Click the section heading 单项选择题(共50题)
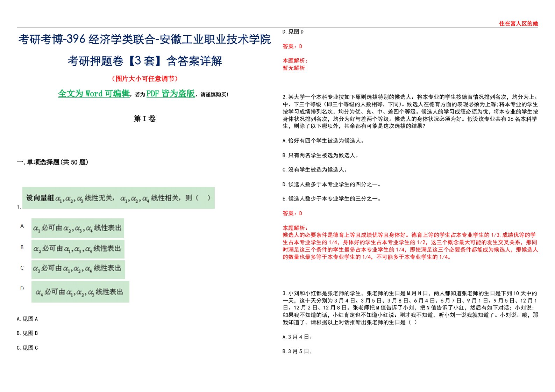Viewport: 555px width, 392px height. 52,162
